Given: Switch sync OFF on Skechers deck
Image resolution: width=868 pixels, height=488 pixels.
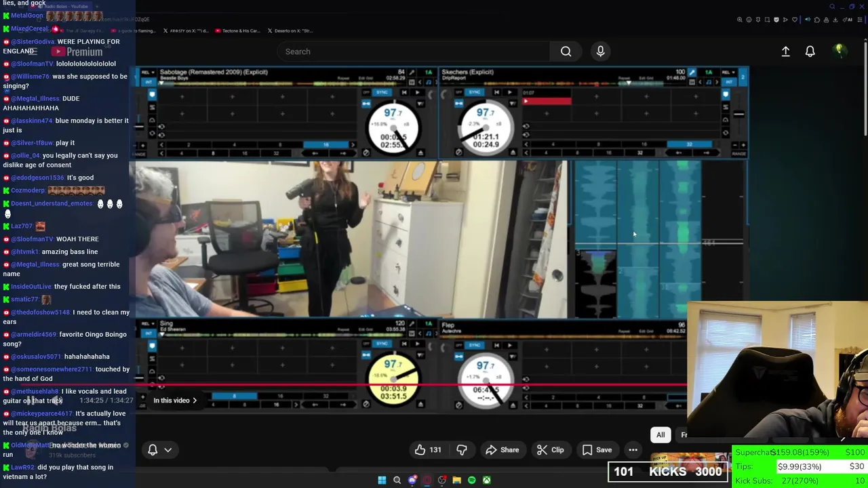Looking at the screenshot, I should click(x=458, y=92).
